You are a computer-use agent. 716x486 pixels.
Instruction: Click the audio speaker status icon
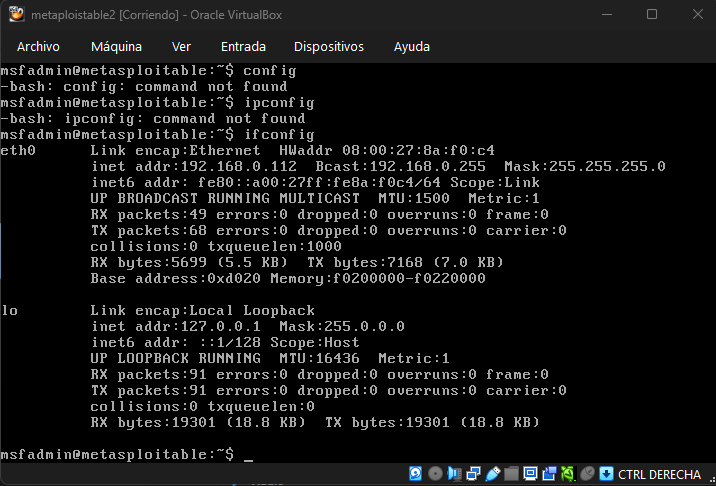454,474
